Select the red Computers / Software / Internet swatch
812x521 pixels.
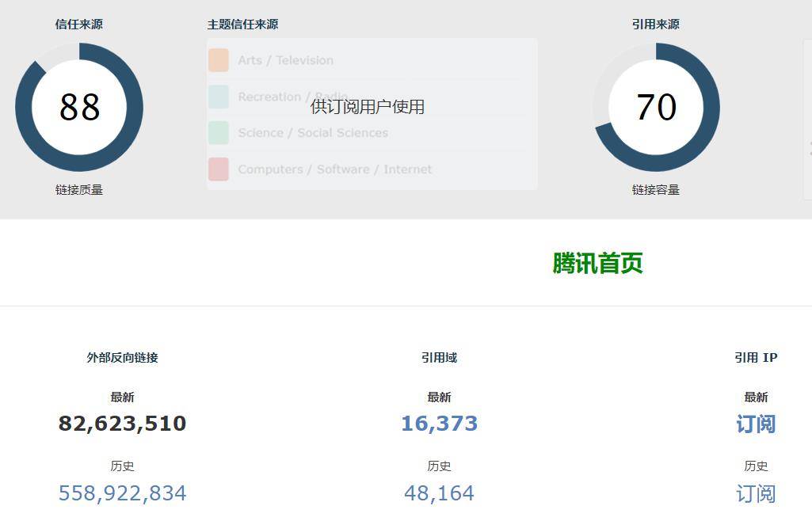coord(219,169)
